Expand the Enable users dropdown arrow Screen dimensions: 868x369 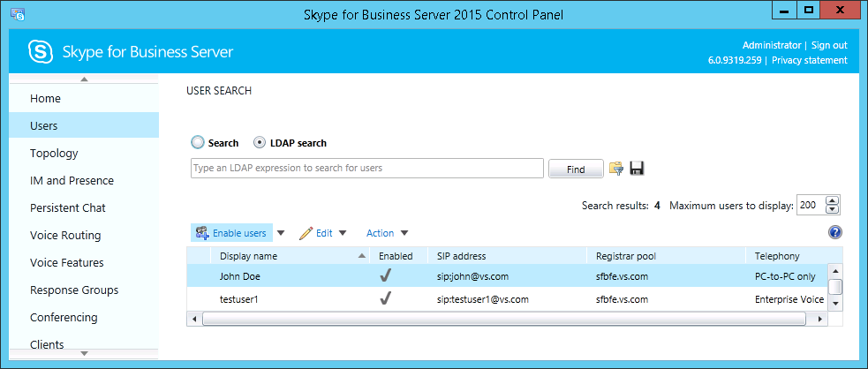pyautogui.click(x=281, y=233)
